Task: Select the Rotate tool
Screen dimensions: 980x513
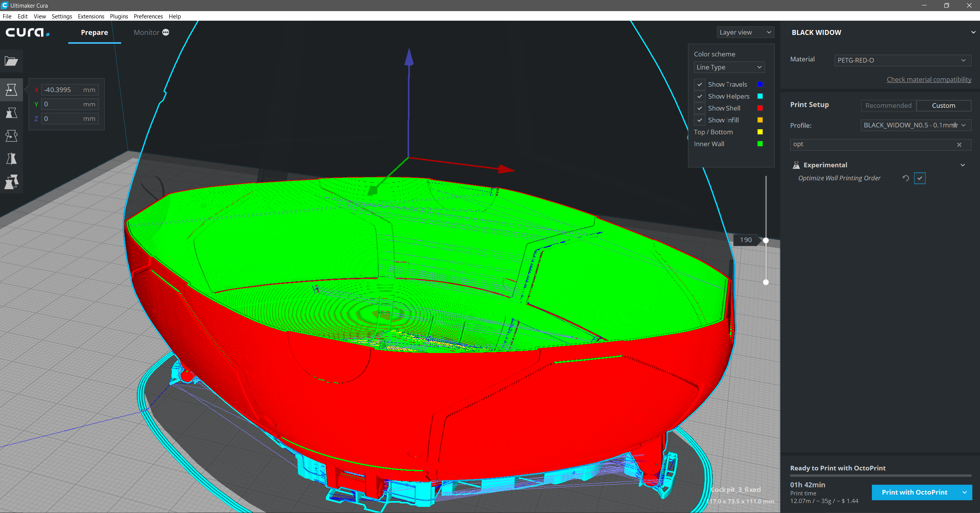Action: click(x=12, y=135)
